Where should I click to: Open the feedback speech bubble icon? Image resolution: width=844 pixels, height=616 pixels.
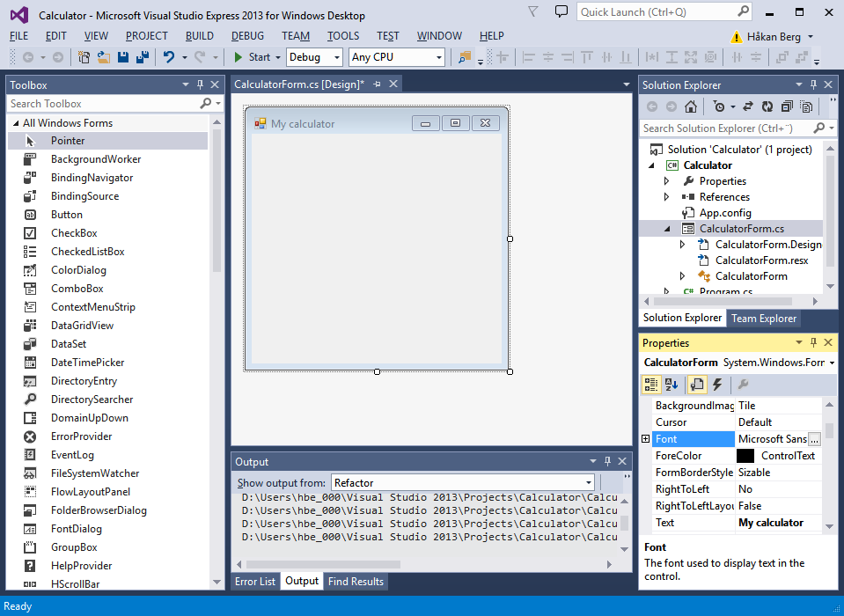click(x=561, y=11)
